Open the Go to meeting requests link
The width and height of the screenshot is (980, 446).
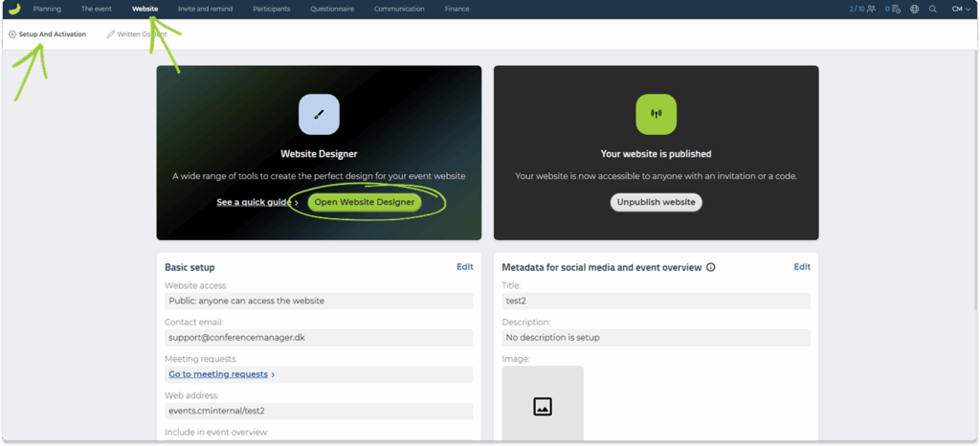pos(221,374)
